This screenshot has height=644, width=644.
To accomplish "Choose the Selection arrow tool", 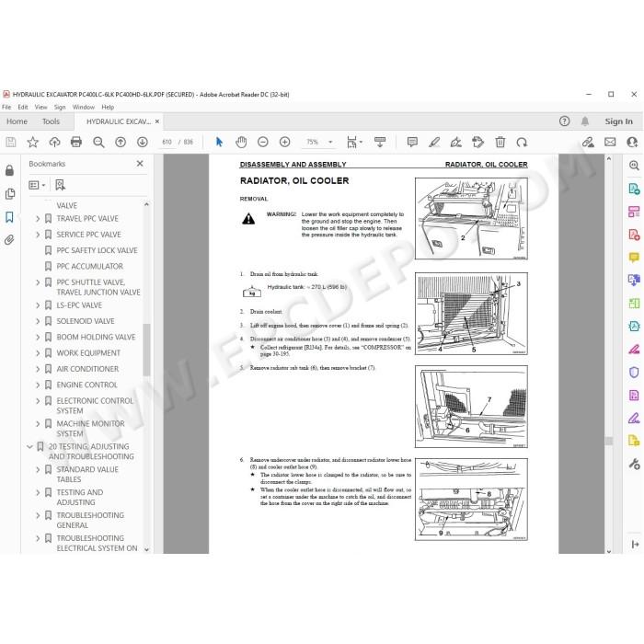I will [x=219, y=142].
